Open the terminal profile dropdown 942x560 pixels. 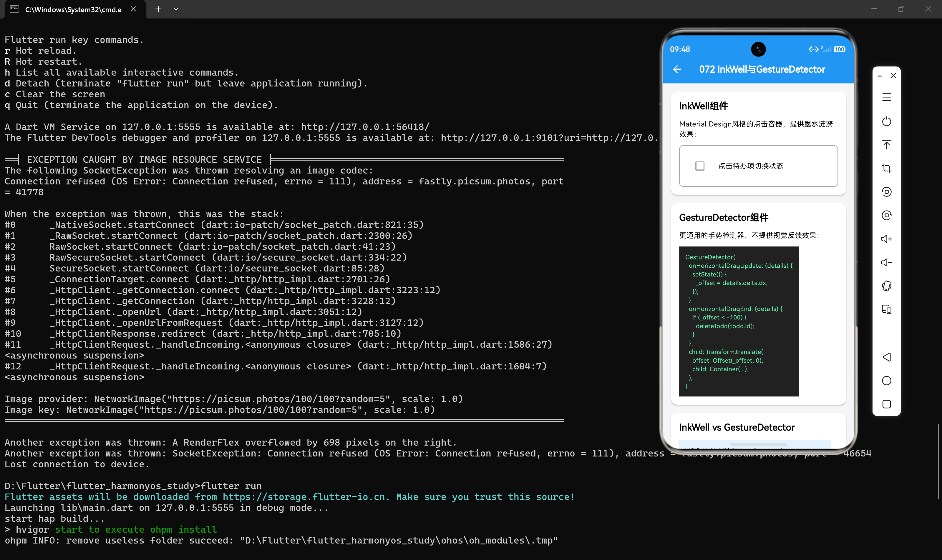176,9
